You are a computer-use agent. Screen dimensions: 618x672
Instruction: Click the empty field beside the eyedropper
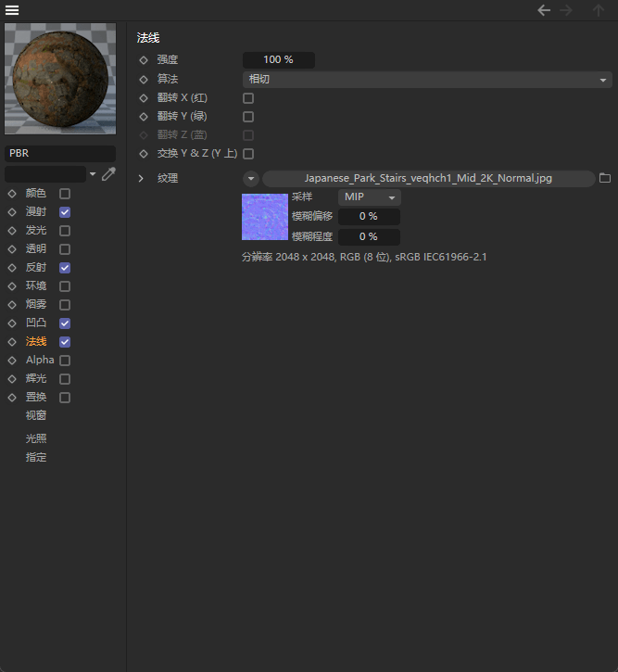(45, 174)
